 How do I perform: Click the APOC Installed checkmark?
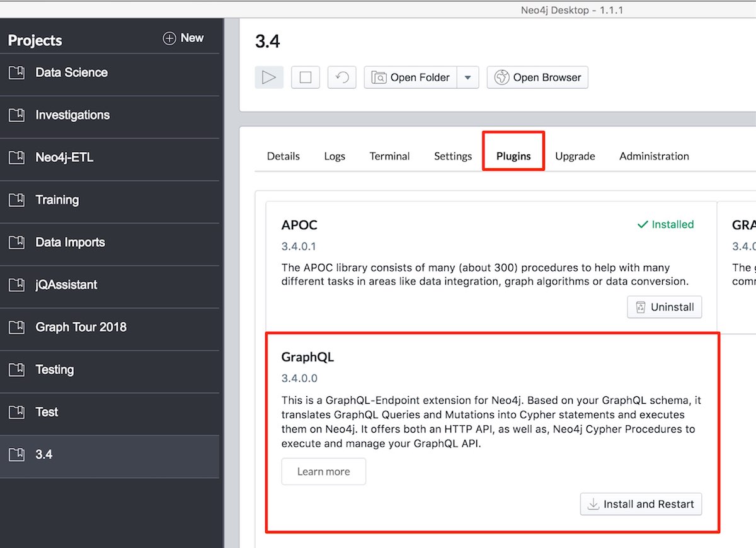[643, 224]
